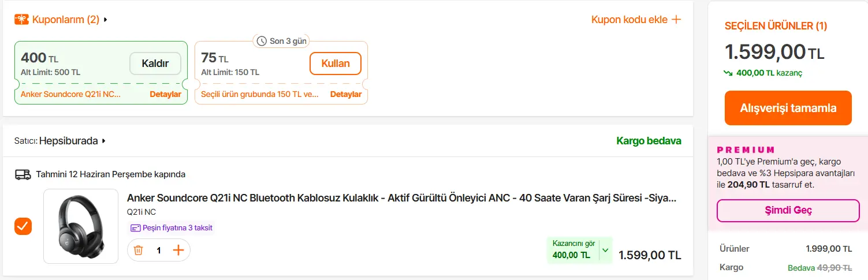
Task: Remove the 400 TL coupon with Kaldır
Action: 155,64
